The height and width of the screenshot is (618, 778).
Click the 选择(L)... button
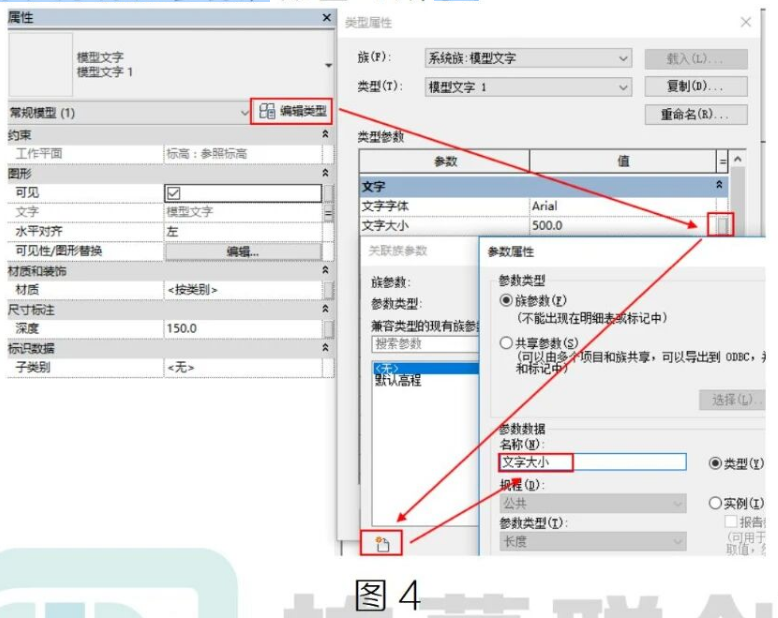pos(732,400)
